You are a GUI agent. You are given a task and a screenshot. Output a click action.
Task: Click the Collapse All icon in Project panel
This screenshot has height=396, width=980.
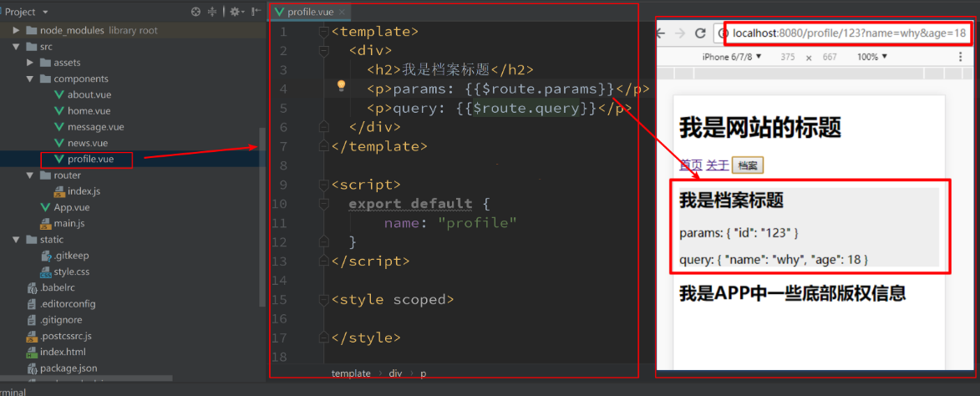point(212,12)
